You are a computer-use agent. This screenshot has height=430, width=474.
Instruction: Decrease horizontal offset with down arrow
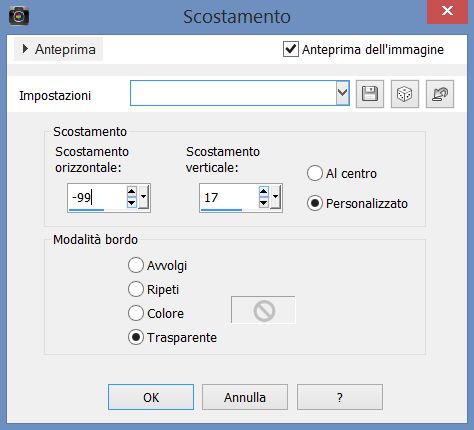(131, 202)
